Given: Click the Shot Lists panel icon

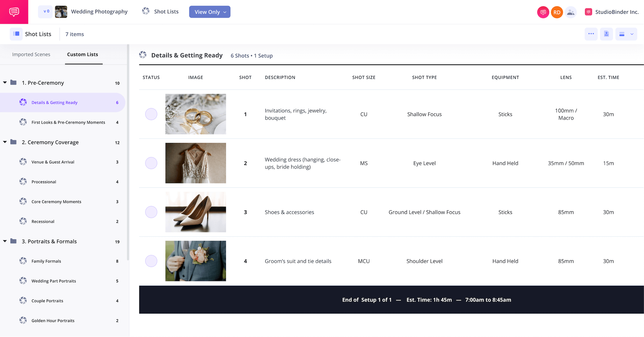Looking at the screenshot, I should [16, 34].
